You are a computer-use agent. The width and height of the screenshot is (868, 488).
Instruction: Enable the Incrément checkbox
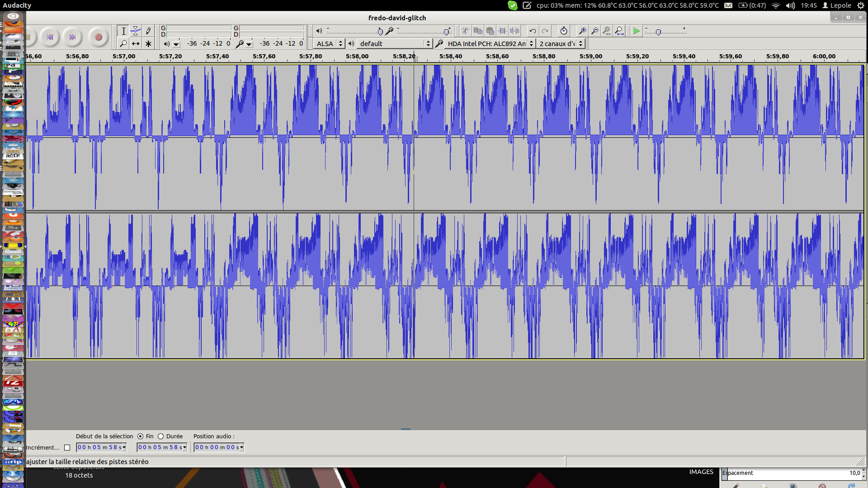pyautogui.click(x=67, y=448)
